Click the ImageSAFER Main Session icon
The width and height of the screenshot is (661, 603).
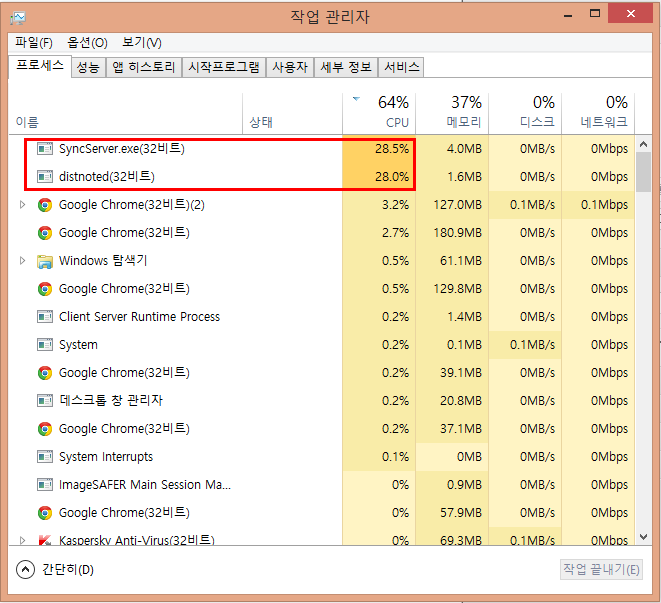click(x=45, y=485)
